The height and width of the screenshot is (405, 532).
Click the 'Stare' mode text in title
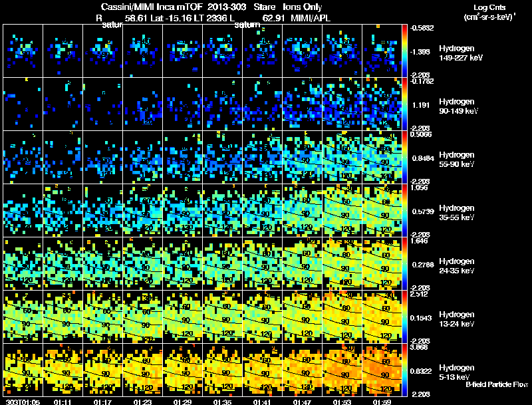coord(265,7)
